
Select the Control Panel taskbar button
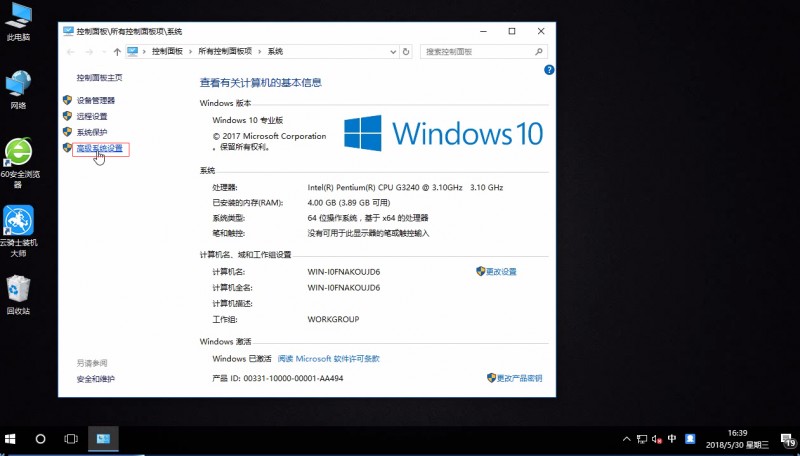click(103, 439)
